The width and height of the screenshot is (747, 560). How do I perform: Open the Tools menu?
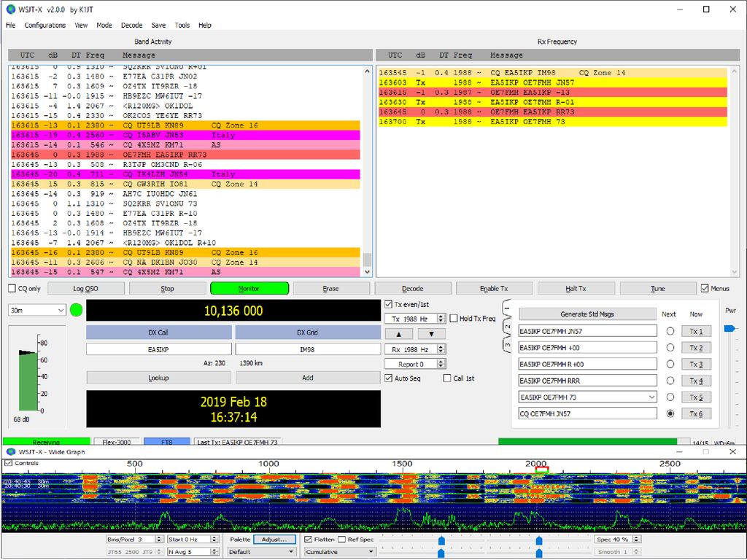182,26
